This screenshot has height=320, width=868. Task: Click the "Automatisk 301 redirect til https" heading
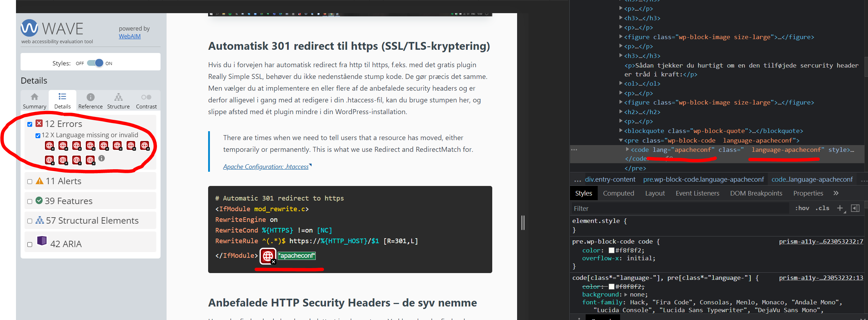349,46
